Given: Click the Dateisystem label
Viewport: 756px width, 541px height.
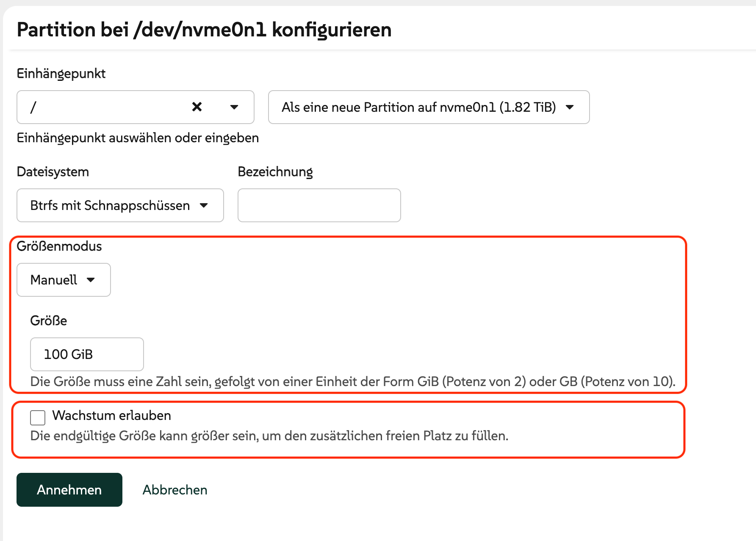Looking at the screenshot, I should [x=53, y=172].
